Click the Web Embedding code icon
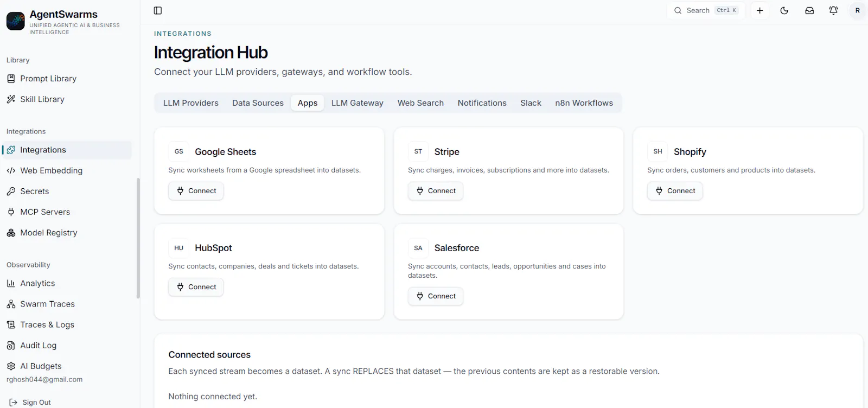 [11, 170]
